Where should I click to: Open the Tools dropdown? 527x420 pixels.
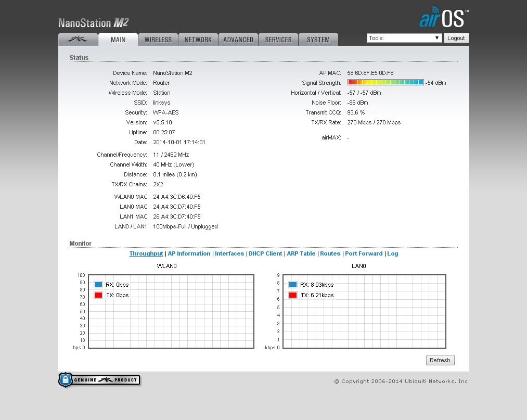404,38
